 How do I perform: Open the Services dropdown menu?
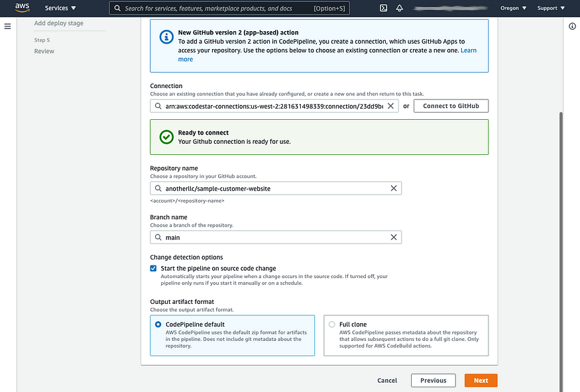60,8
